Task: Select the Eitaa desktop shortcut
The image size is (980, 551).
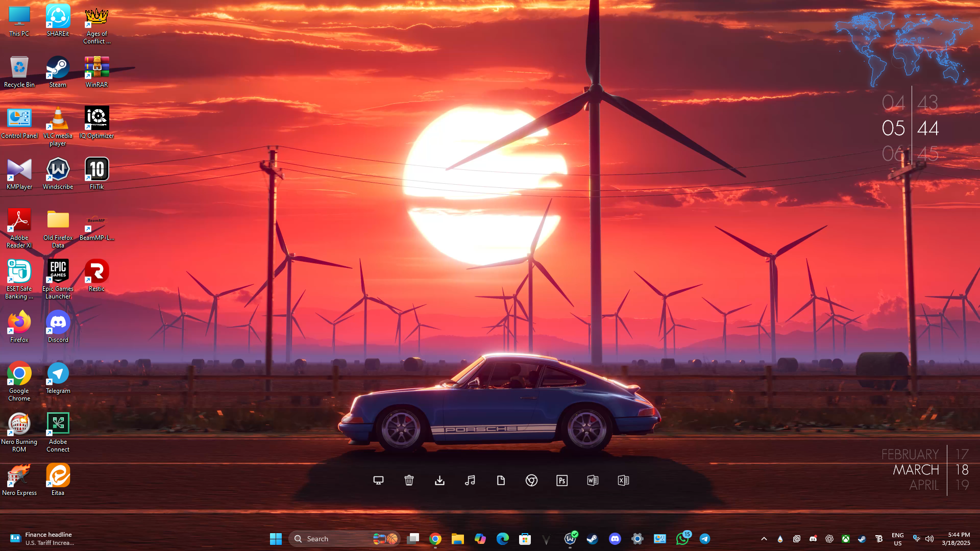Action: pyautogui.click(x=58, y=481)
